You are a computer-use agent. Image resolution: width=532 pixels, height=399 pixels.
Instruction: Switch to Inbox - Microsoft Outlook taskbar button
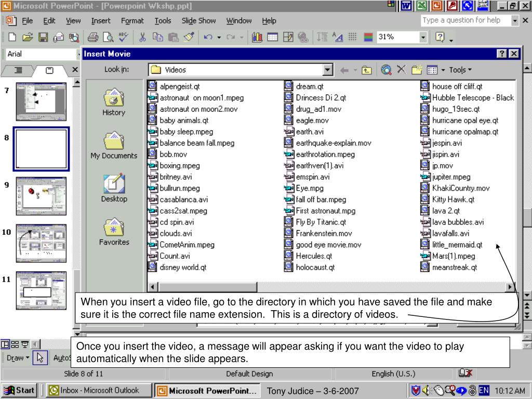[x=98, y=391]
